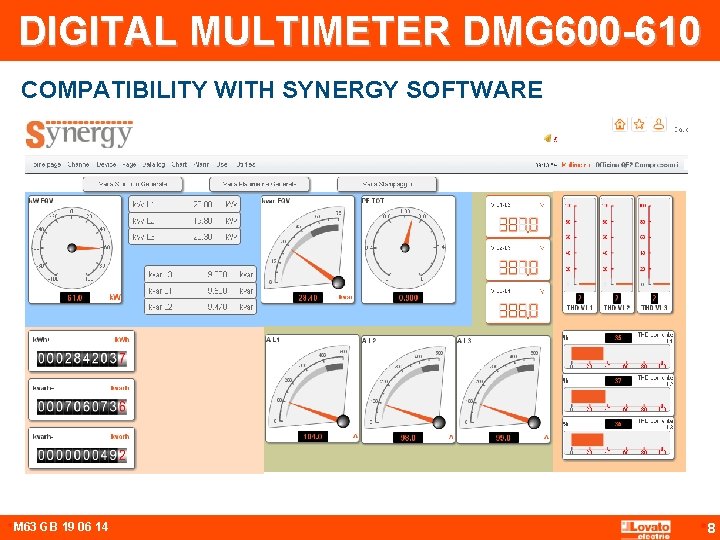Click the middle kvar value row

(201, 291)
